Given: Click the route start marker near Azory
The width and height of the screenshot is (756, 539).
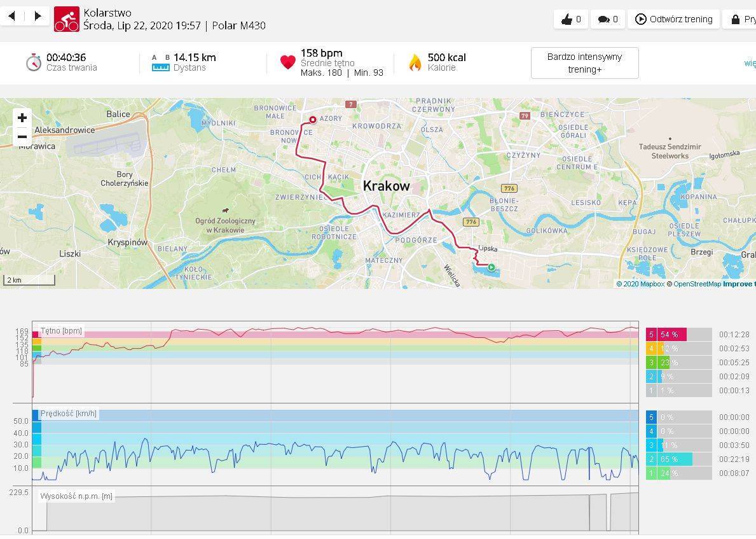Looking at the screenshot, I should point(313,120).
